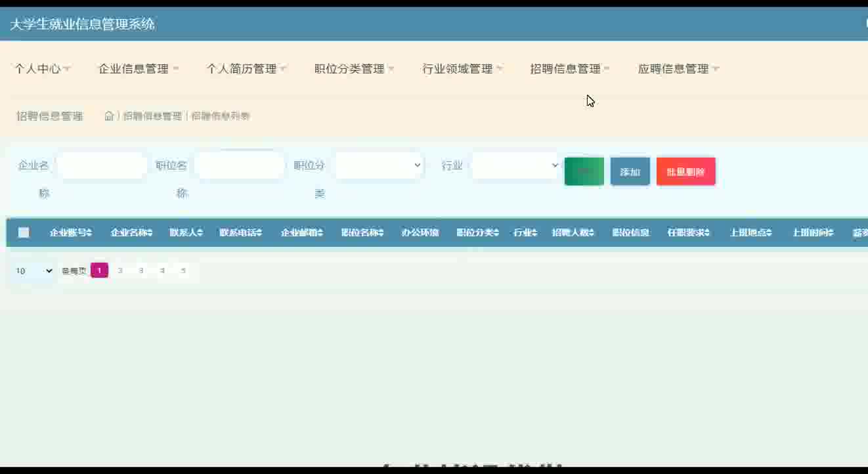This screenshot has width=868, height=474.
Task: Focus the 企业名称 search input
Action: click(102, 165)
